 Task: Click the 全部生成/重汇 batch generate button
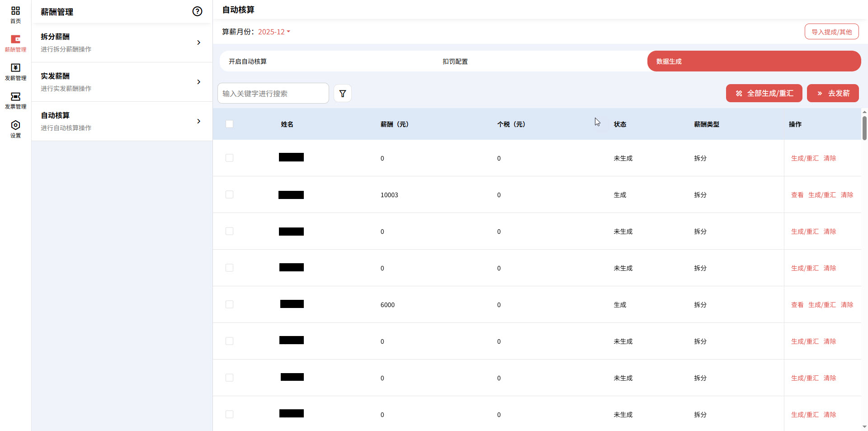tap(764, 93)
